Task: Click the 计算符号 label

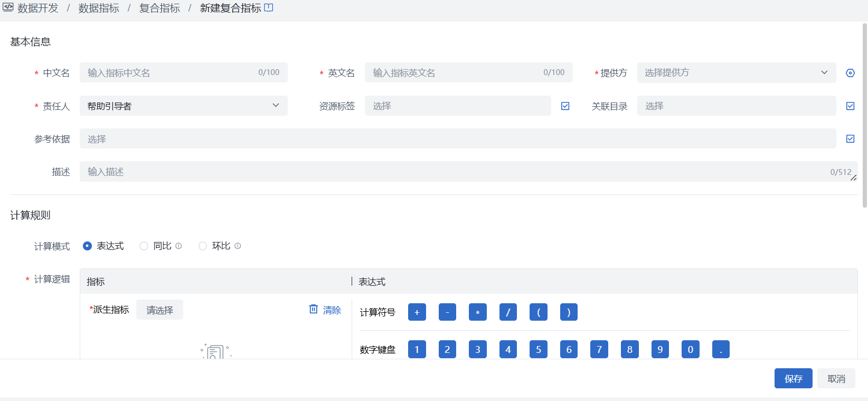Action: [378, 312]
